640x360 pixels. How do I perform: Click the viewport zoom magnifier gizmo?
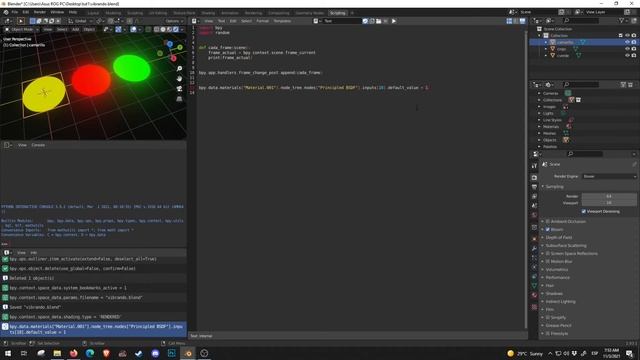tap(179, 69)
